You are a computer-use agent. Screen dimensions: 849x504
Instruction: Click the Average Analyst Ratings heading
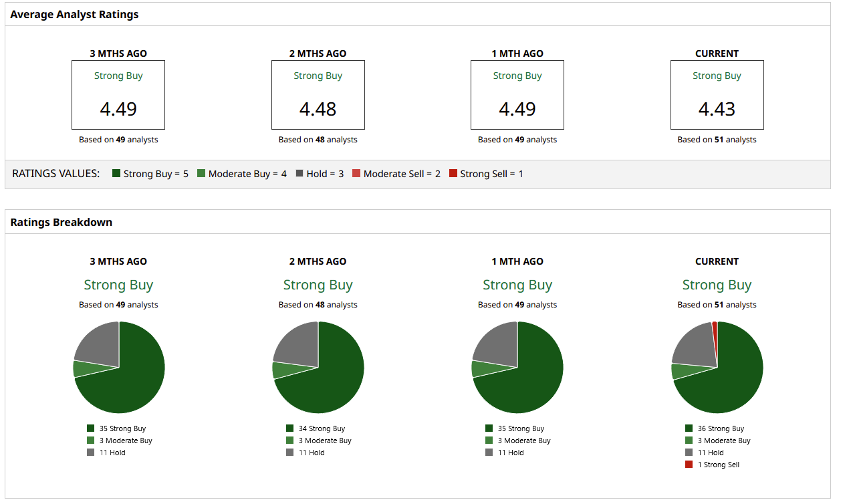(75, 14)
